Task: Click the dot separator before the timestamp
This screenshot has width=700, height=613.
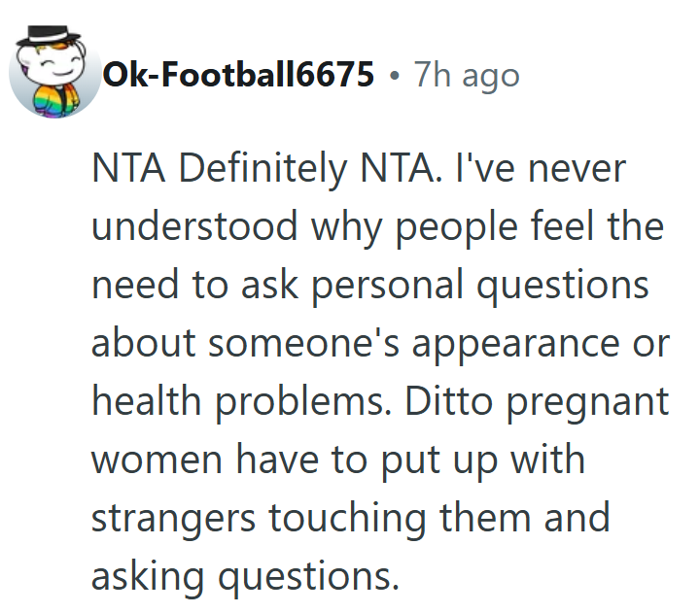Action: [x=395, y=76]
